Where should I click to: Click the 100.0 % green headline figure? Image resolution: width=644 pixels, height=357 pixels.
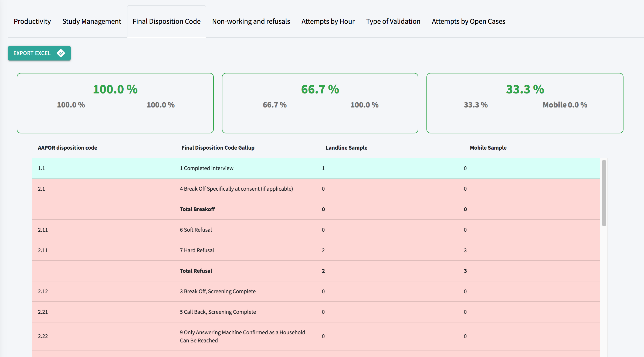click(115, 89)
